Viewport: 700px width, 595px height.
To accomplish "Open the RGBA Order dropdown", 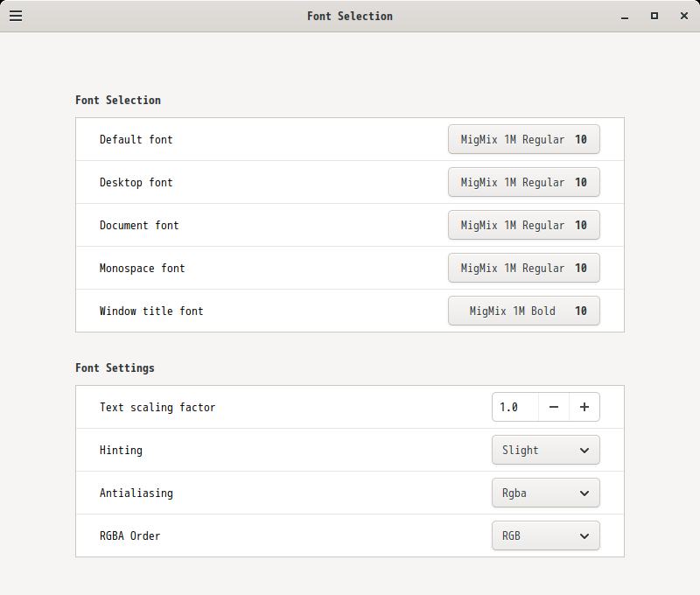I will point(545,535).
